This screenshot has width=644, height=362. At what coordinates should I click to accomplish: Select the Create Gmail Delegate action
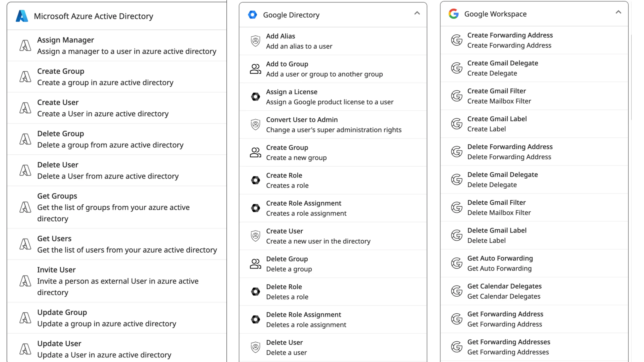point(534,68)
